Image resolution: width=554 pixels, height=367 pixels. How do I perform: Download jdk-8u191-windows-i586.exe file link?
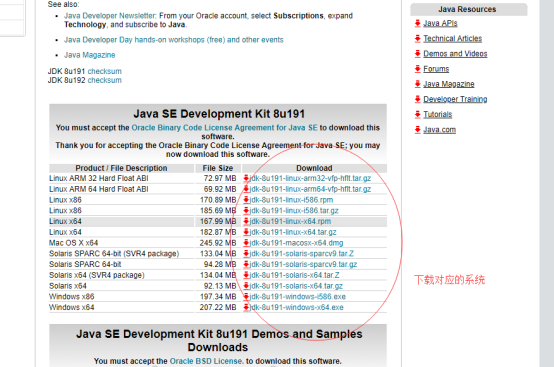298,297
